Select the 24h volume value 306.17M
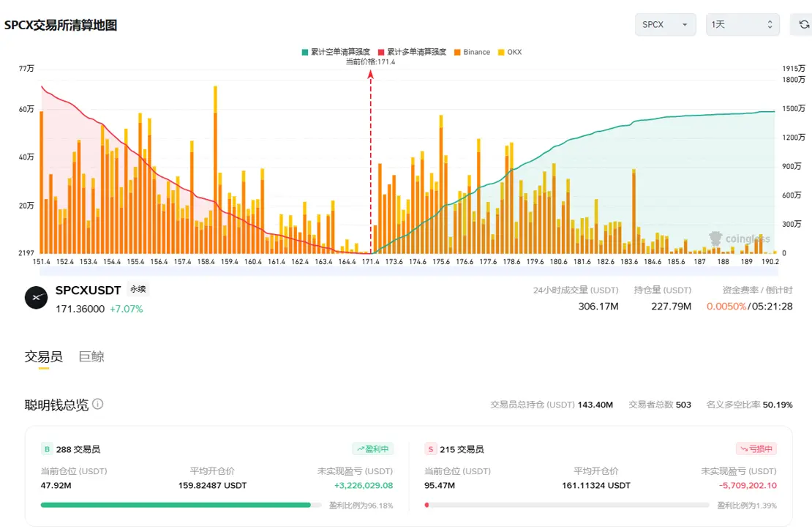The width and height of the screenshot is (812, 529). coord(598,307)
